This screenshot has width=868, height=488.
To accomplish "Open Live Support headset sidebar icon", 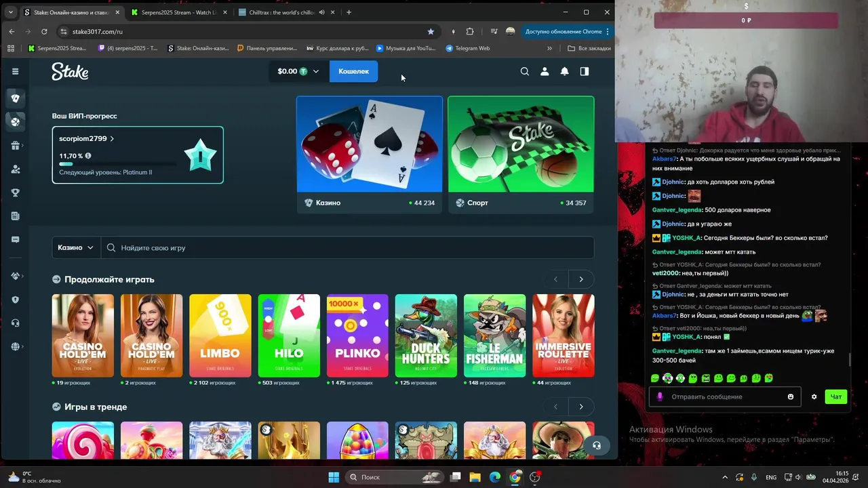I will click(15, 323).
